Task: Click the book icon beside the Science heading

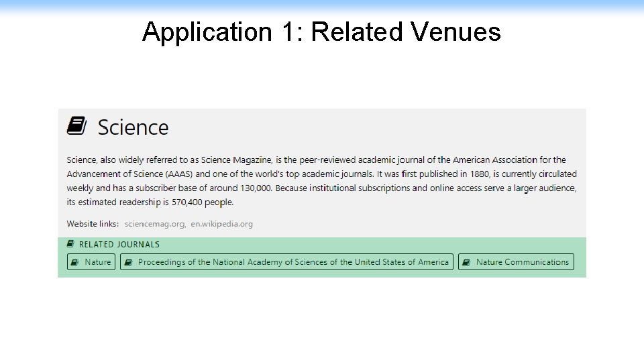Action: click(x=76, y=125)
